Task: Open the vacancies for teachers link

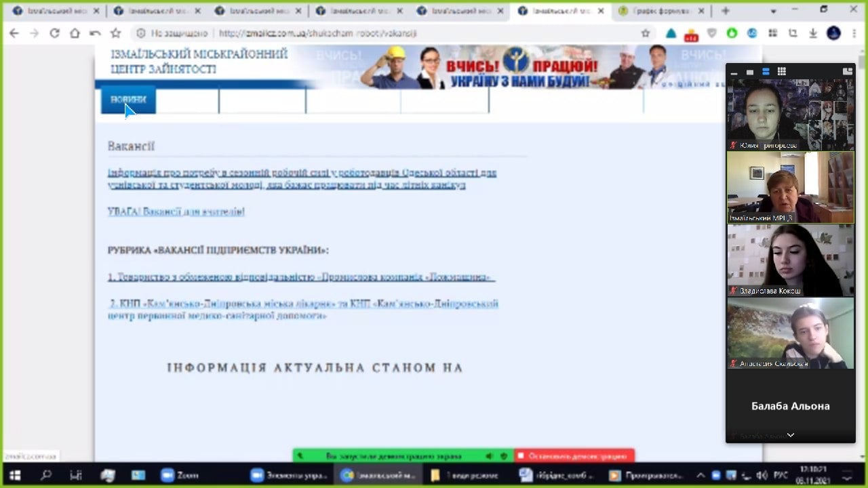Action: point(176,211)
